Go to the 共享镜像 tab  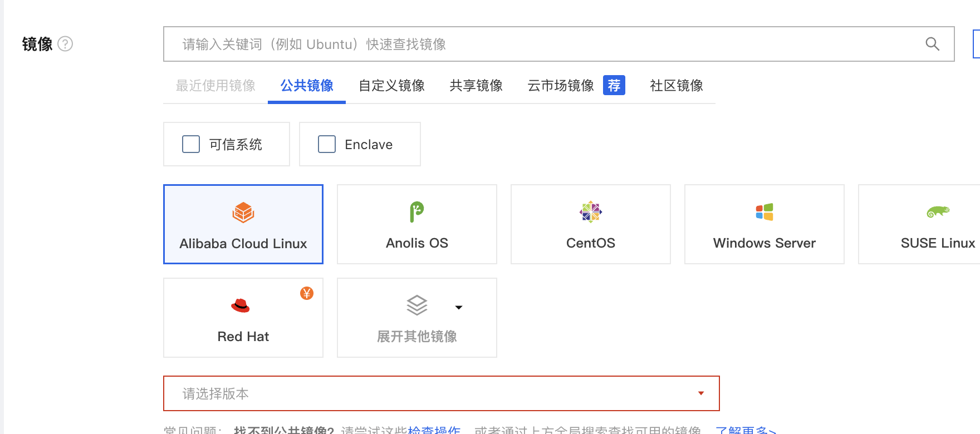476,86
